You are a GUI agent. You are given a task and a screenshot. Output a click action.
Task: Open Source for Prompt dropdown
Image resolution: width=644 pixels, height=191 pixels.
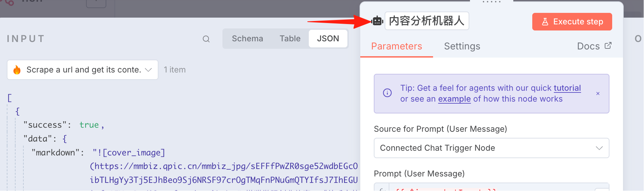point(491,148)
